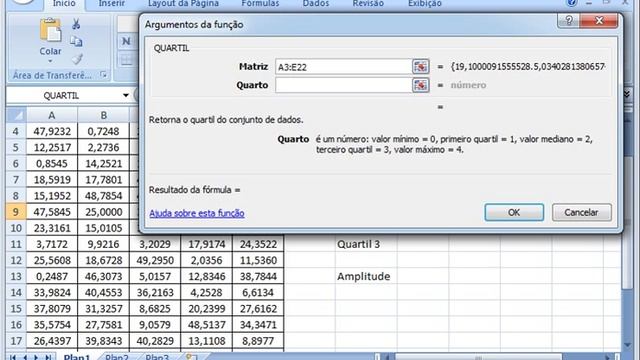This screenshot has width=640, height=360.
Task: Go to first sheet navigation arrow
Action: (13, 357)
